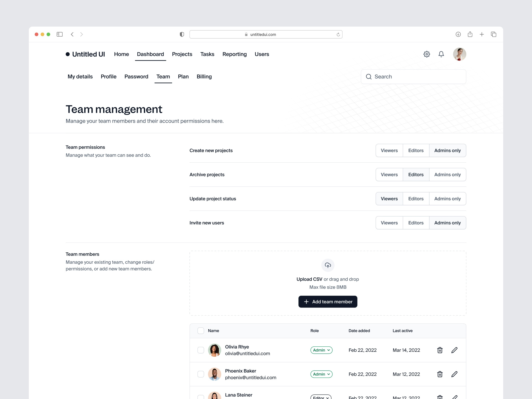The height and width of the screenshot is (399, 532).
Task: Open Olivia Rhye's Admin role dropdown
Action: [x=321, y=350]
